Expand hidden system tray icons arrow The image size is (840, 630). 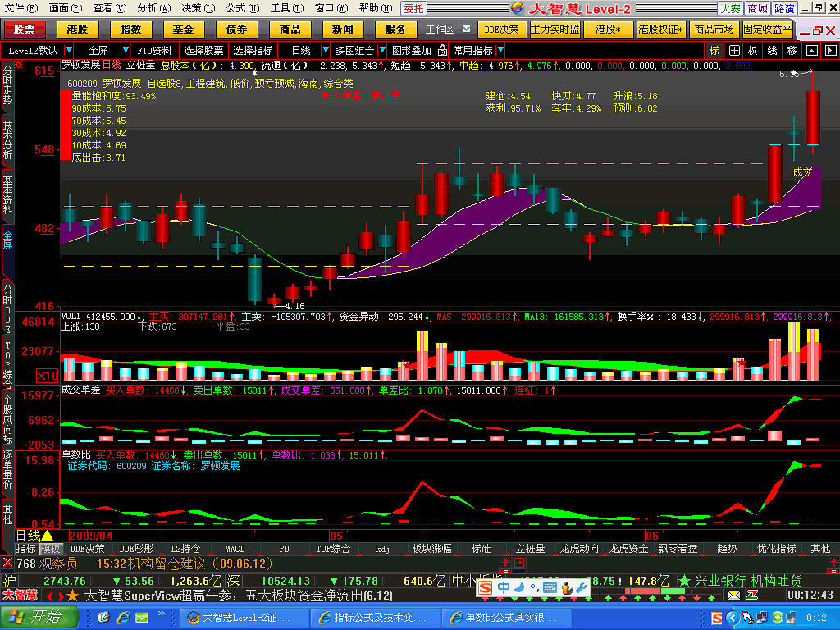(x=733, y=619)
